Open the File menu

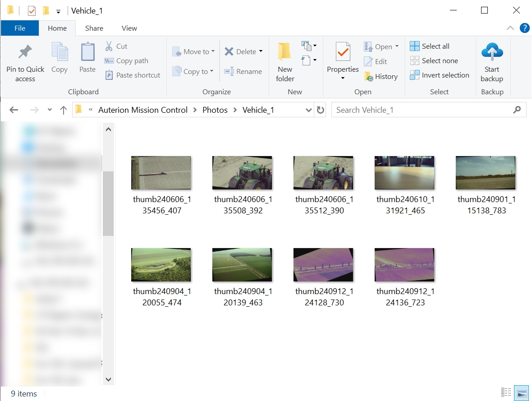(x=20, y=28)
